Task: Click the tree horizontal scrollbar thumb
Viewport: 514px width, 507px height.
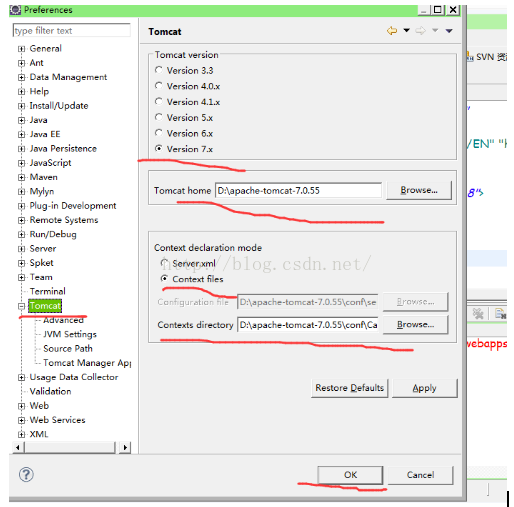Action: (x=70, y=447)
